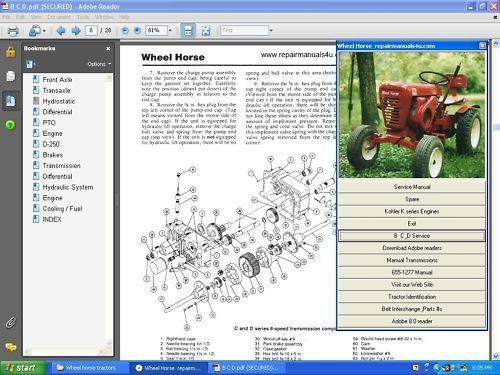The image size is (500, 375).
Task: Click the Find search field
Action: (x=244, y=31)
